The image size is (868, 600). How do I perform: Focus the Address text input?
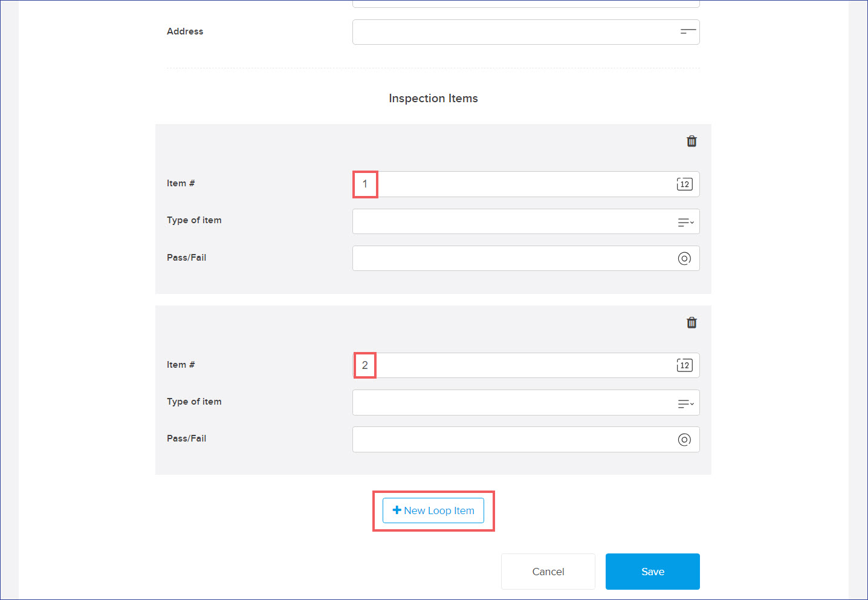point(514,32)
